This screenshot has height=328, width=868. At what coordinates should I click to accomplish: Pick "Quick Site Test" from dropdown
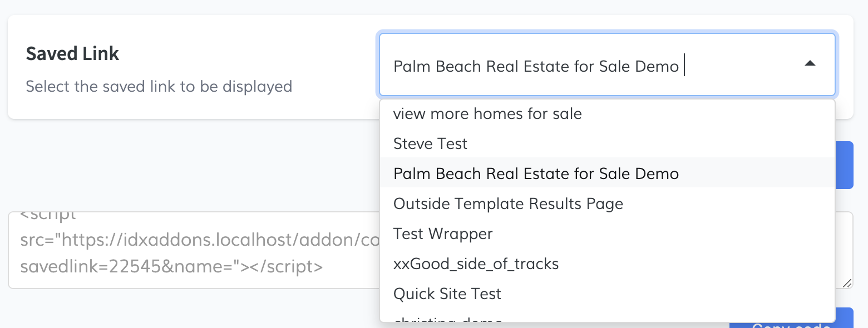coord(447,294)
